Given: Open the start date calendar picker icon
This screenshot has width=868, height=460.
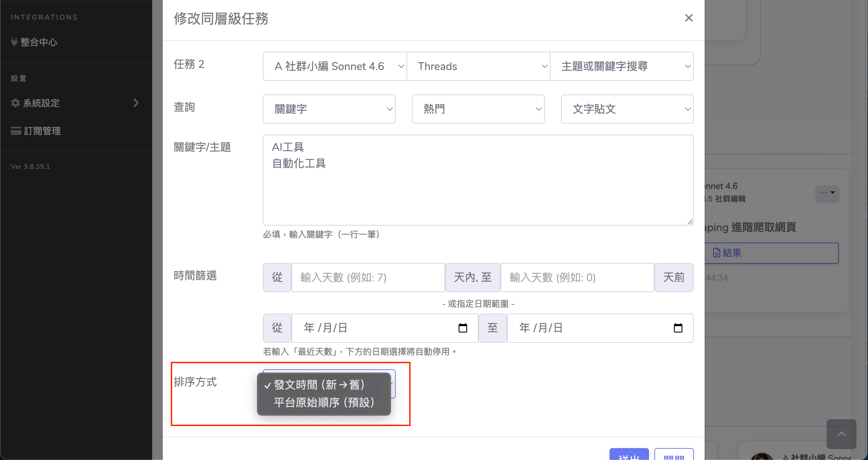Looking at the screenshot, I should 463,328.
